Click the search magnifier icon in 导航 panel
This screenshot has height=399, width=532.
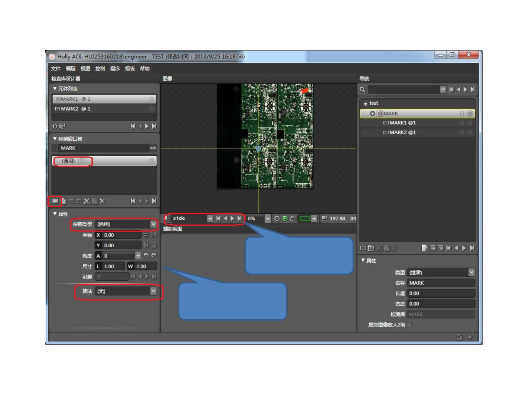[362, 89]
